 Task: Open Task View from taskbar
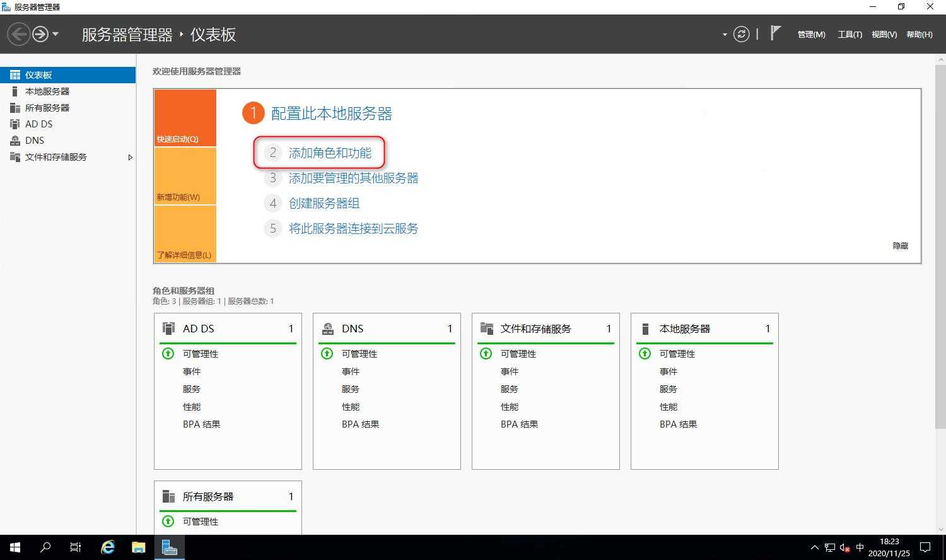(76, 547)
